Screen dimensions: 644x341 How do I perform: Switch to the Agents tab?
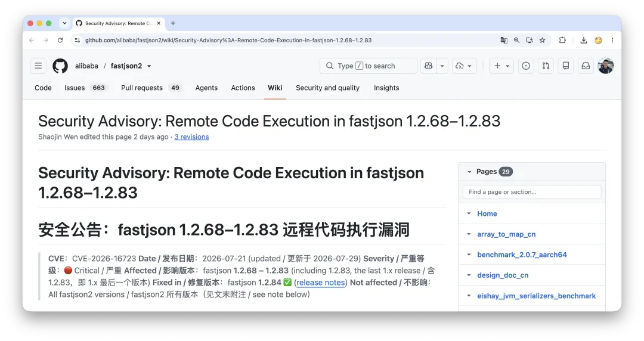(x=206, y=88)
